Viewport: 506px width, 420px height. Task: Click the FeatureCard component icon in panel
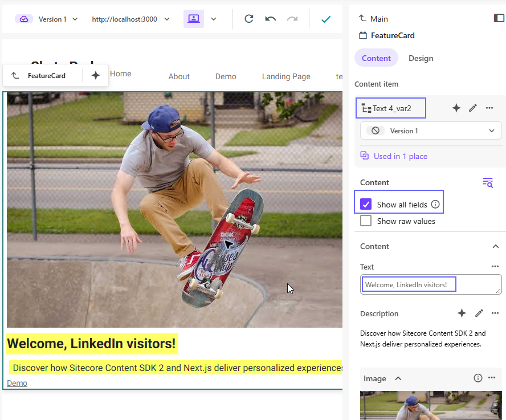coord(363,35)
